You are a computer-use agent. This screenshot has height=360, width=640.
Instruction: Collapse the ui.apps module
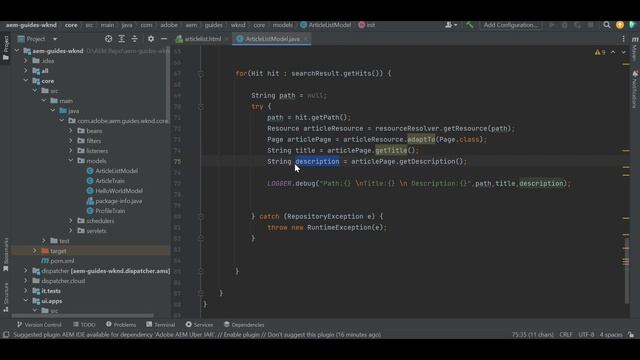26,301
